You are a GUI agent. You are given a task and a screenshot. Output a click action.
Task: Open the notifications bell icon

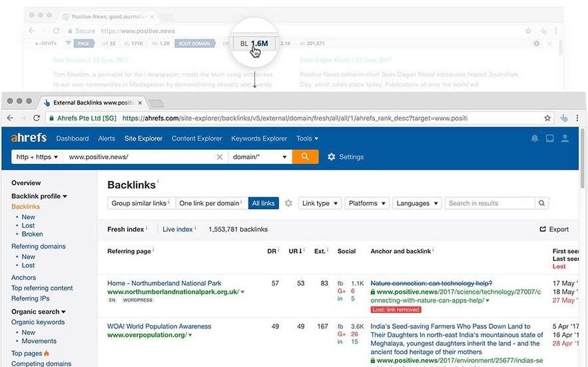point(534,139)
